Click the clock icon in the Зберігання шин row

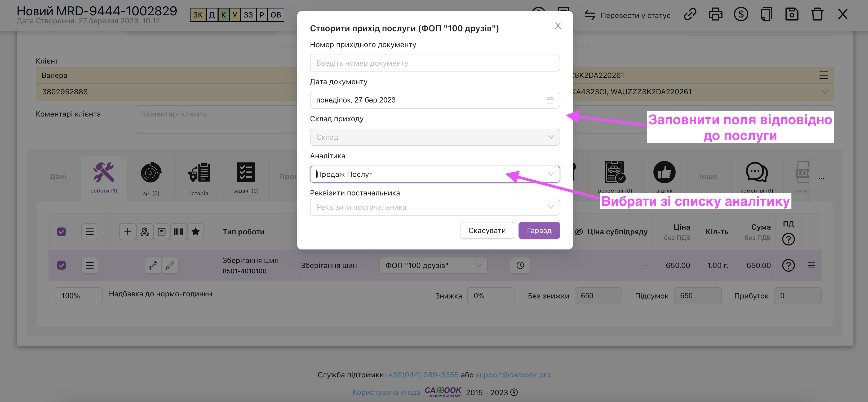tap(520, 265)
